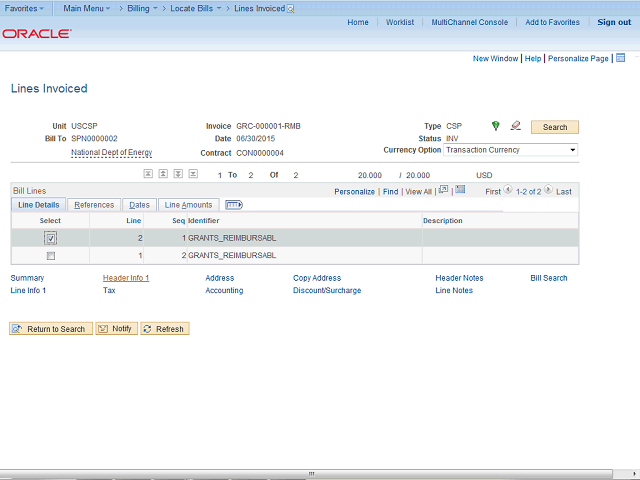The width and height of the screenshot is (640, 480).
Task: Open the Currency Option dropdown
Action: coord(510,150)
